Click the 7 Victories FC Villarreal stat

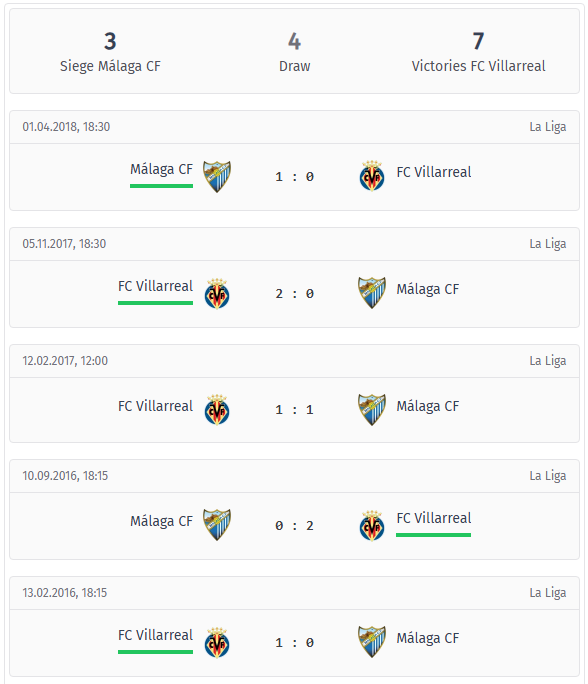479,52
